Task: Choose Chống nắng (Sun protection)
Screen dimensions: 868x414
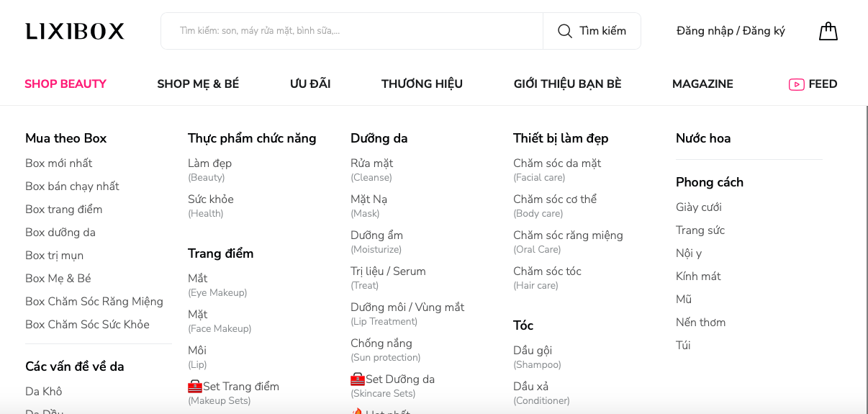Action: click(x=381, y=343)
